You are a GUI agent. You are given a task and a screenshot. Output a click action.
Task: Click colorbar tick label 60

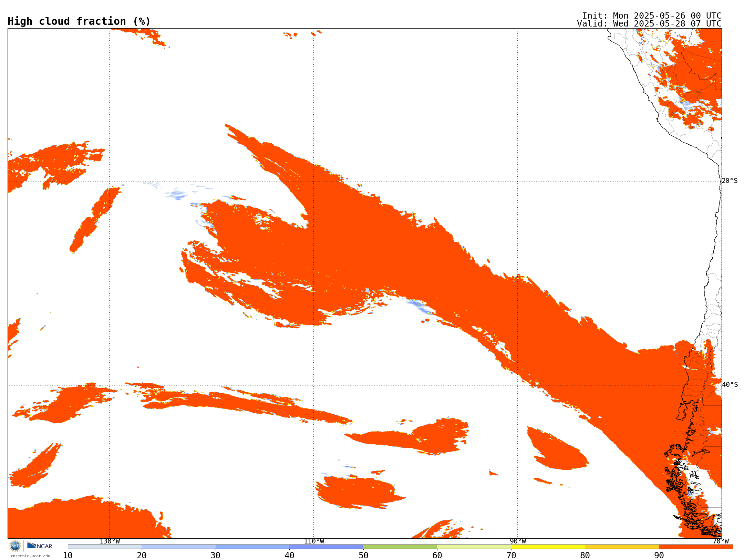tap(437, 556)
